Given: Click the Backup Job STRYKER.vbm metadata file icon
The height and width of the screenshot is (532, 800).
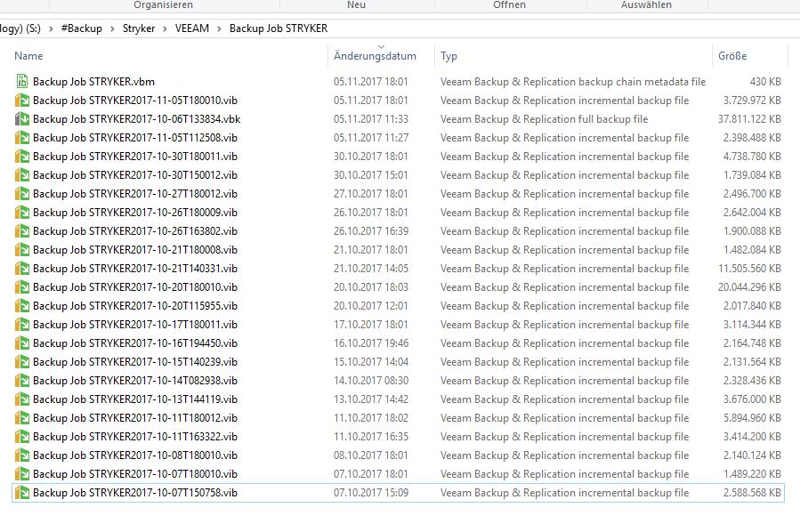Looking at the screenshot, I should click(22, 81).
